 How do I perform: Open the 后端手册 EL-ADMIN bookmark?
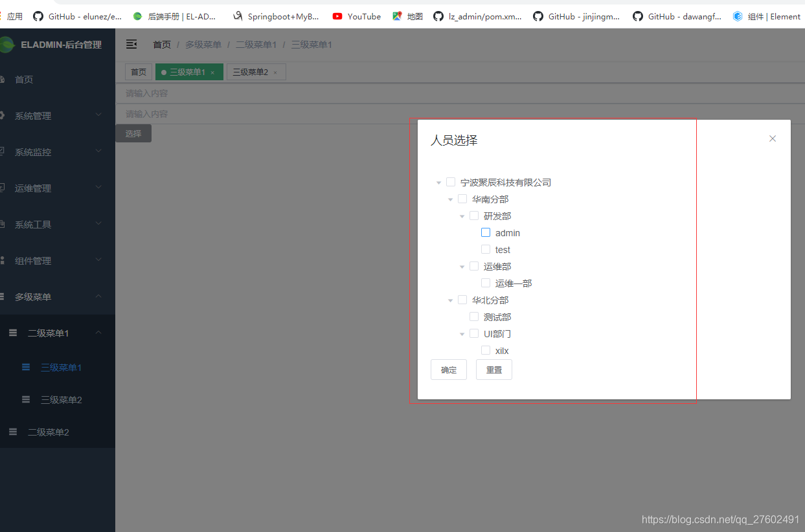174,16
